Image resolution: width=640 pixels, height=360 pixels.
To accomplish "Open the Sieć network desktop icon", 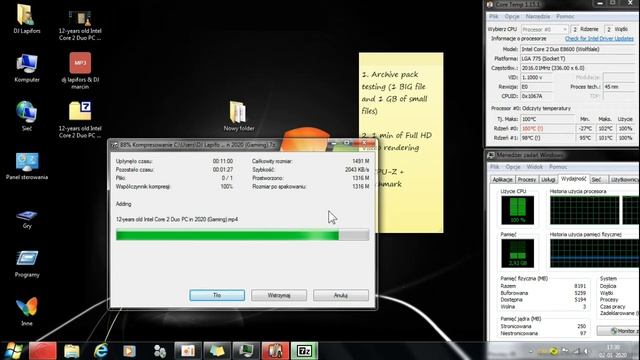I will coord(27,116).
